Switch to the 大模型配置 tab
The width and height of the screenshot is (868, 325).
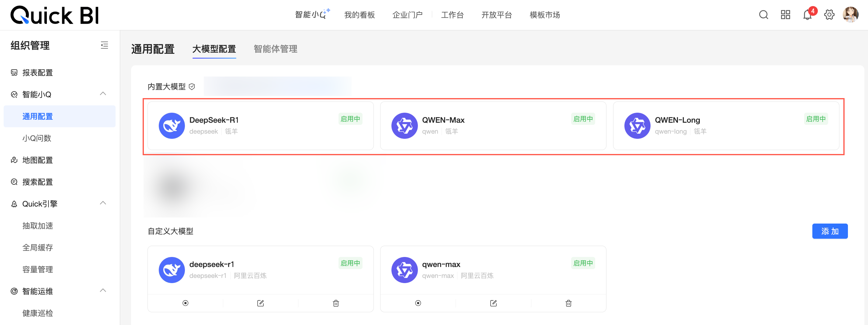coord(214,49)
